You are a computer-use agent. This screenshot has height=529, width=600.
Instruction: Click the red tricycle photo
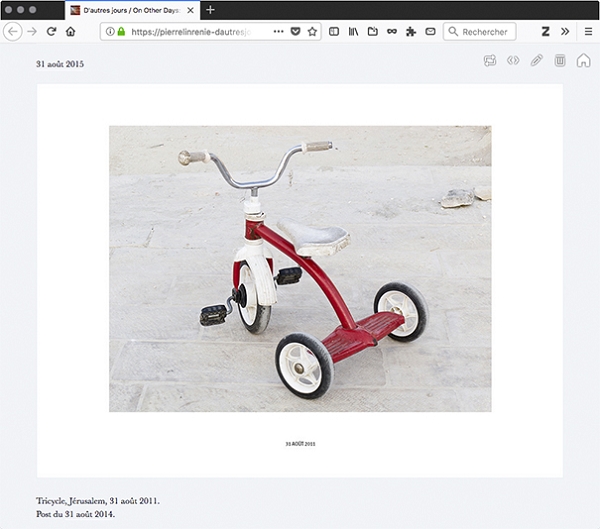[300, 268]
